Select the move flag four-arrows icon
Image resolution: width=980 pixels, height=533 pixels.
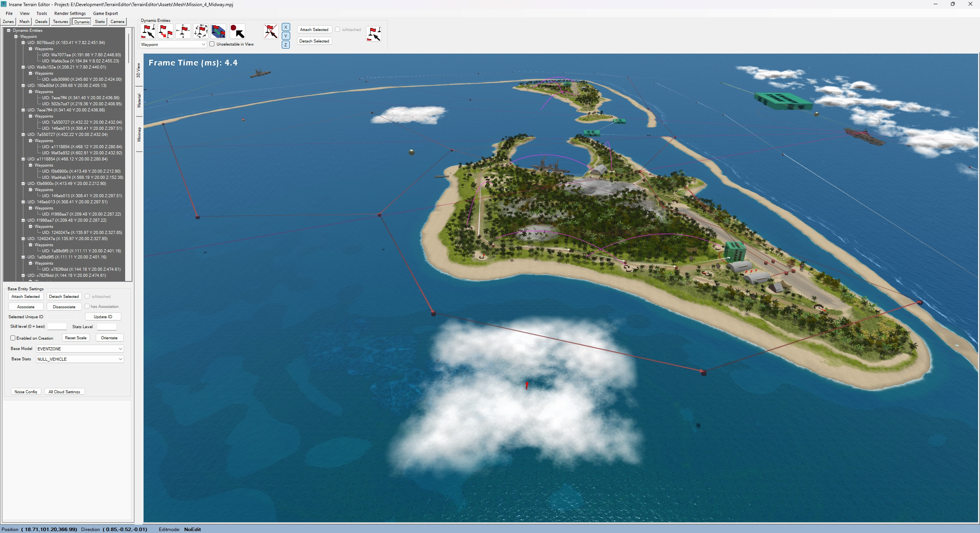(183, 31)
